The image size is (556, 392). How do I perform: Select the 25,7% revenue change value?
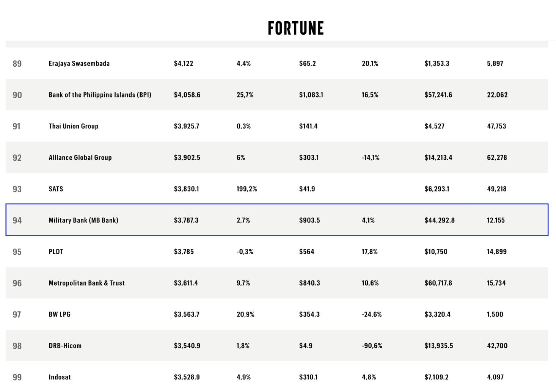(245, 95)
